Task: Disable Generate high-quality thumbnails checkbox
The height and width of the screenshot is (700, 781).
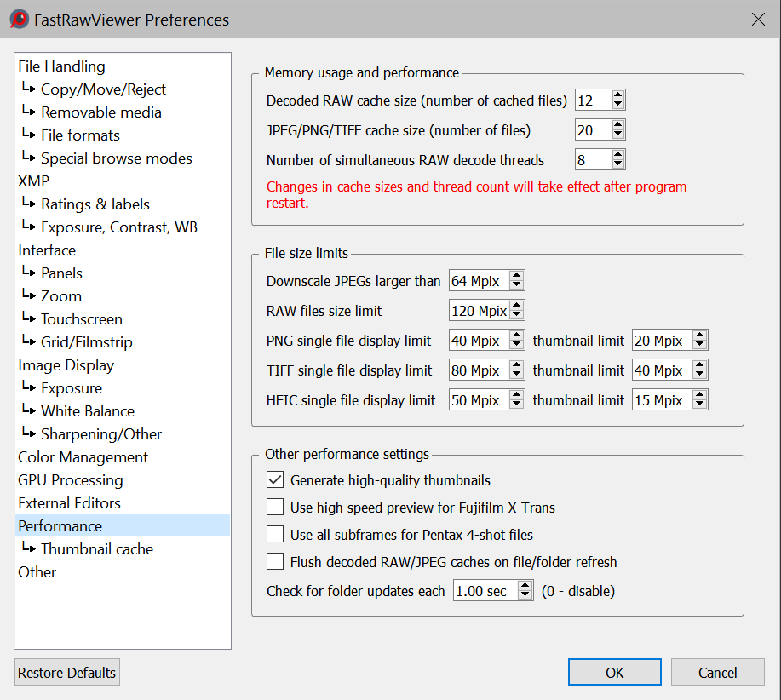Action: pos(275,480)
